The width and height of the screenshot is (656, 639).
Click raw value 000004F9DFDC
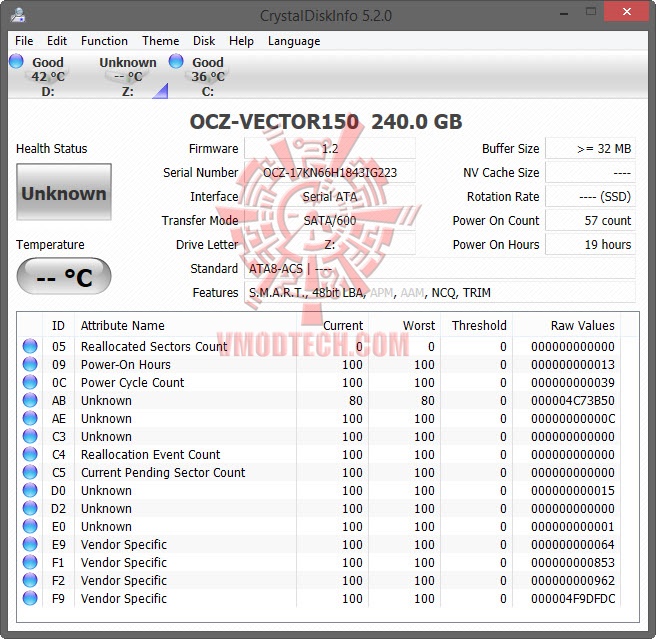[572, 598]
